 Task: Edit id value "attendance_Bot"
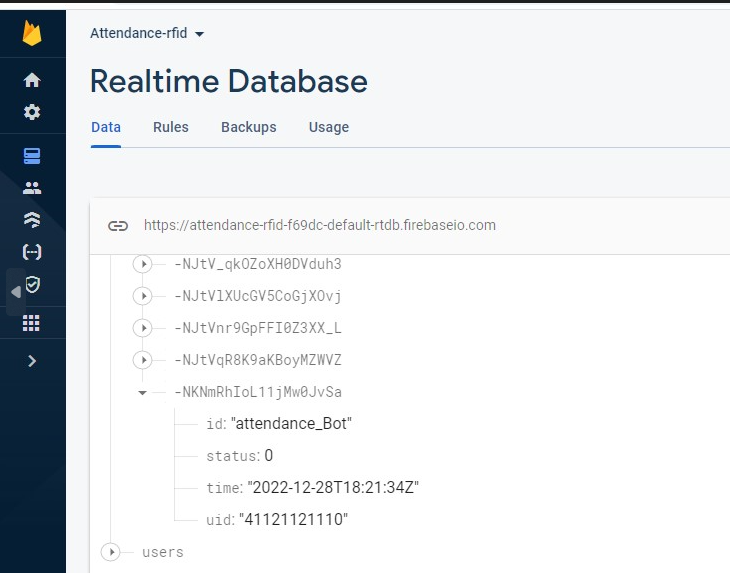[291, 424]
